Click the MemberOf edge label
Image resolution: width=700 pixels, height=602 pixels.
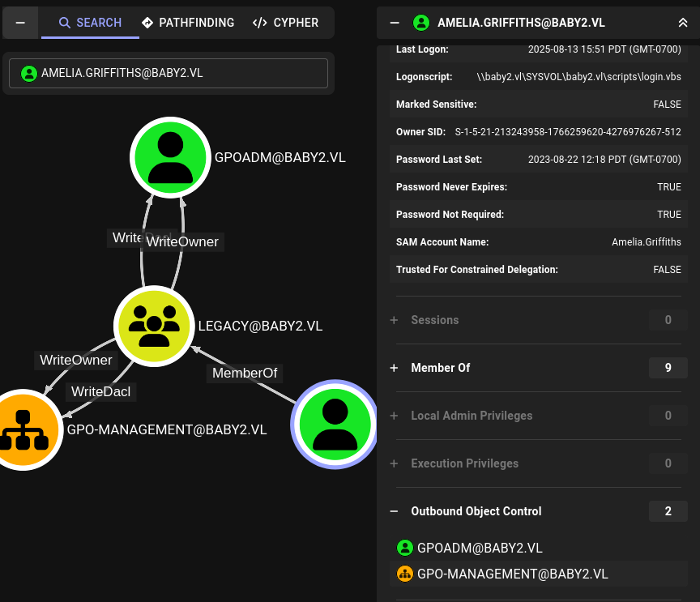coord(244,373)
